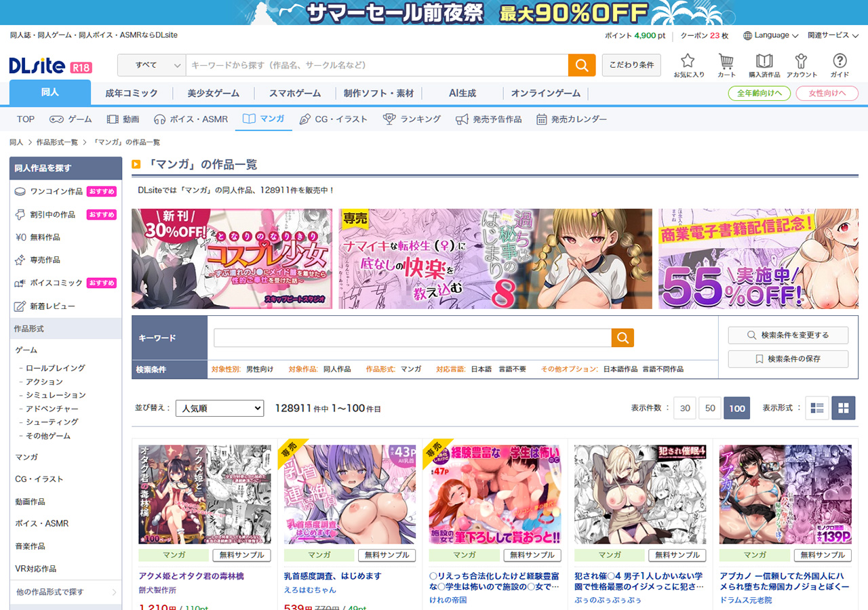Viewport: 868px width, 610px height.
Task: Set display count to 50
Action: [x=710, y=408]
